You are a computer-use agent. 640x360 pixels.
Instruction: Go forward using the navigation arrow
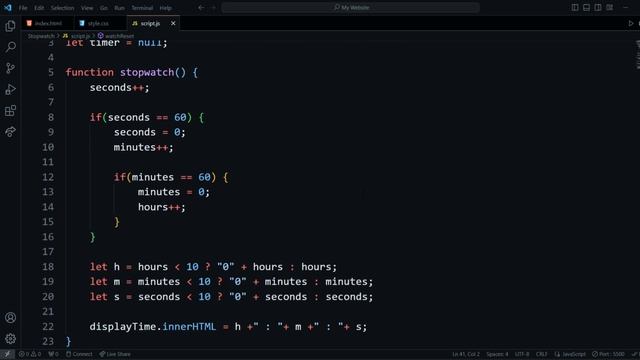coord(213,7)
